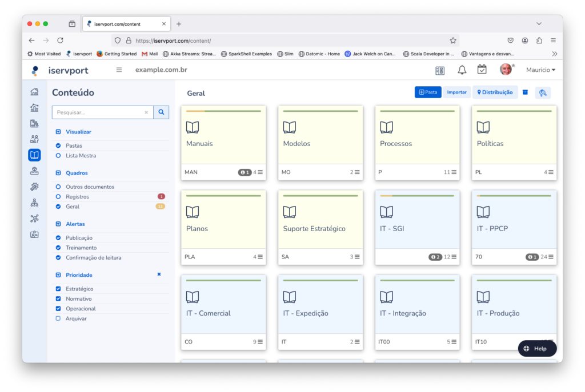Select the Lista Mestra radio option
The width and height of the screenshot is (585, 392).
(58, 156)
